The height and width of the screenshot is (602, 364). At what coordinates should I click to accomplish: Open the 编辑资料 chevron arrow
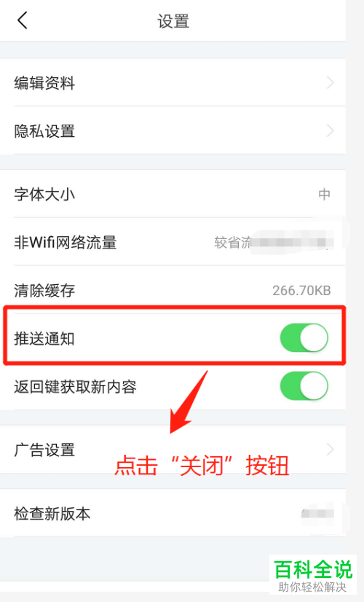tap(330, 82)
